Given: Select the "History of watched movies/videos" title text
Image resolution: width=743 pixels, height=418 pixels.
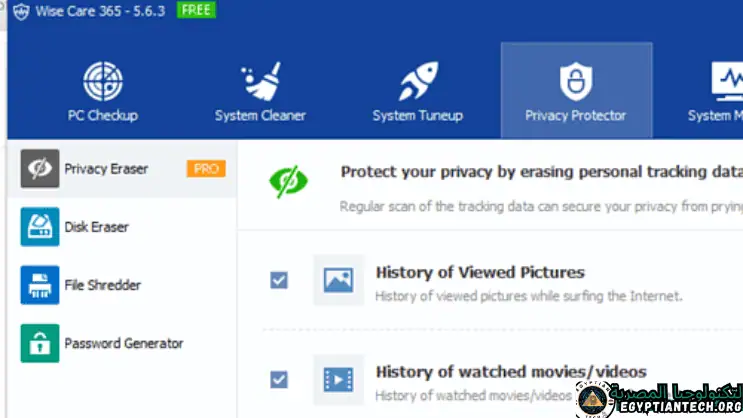Looking at the screenshot, I should [511, 371].
